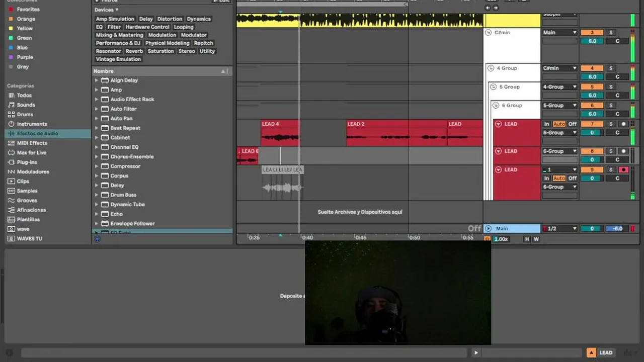Screen dimensions: 644x362
Task: Open the Drums category
Action: pyautogui.click(x=25, y=115)
